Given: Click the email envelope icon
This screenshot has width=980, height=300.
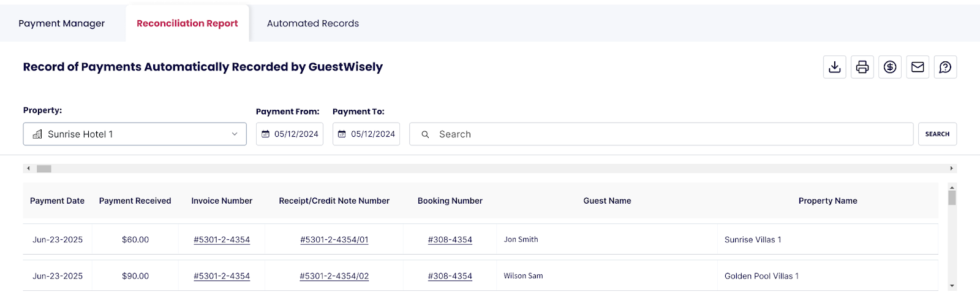Looking at the screenshot, I should [917, 67].
